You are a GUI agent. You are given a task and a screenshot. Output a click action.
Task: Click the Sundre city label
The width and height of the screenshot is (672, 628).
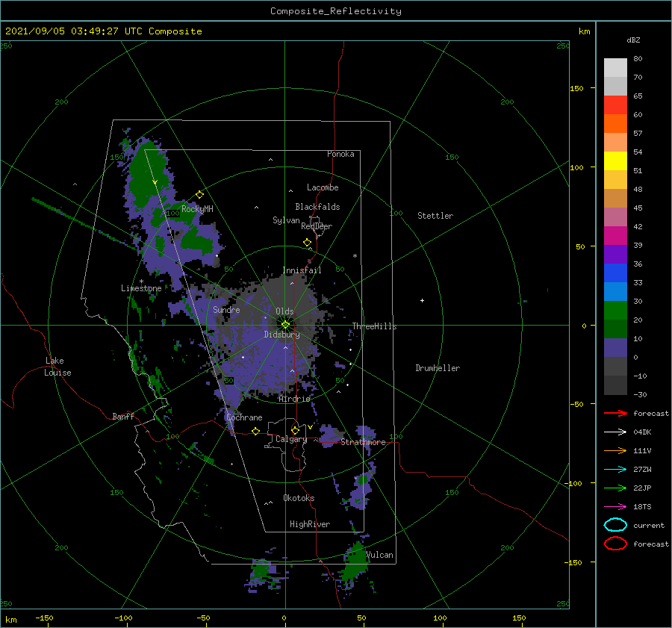[x=226, y=309]
